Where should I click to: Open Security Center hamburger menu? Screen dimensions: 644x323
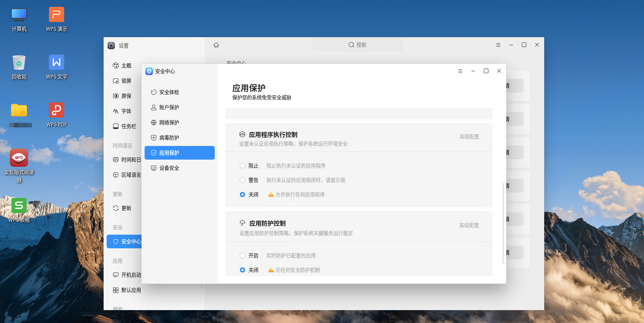tap(460, 71)
